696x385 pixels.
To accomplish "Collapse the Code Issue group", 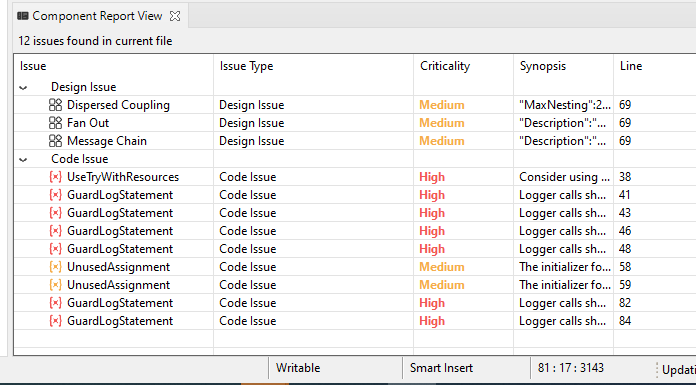I will (24, 159).
